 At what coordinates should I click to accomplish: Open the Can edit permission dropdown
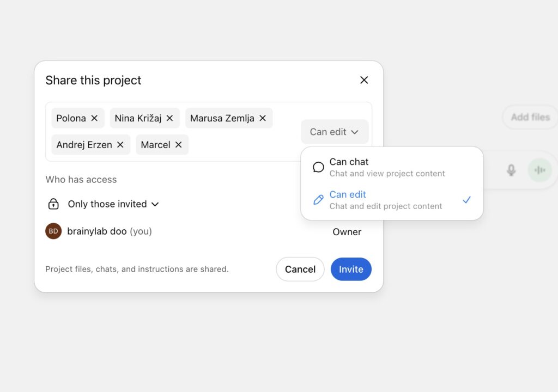pos(334,132)
